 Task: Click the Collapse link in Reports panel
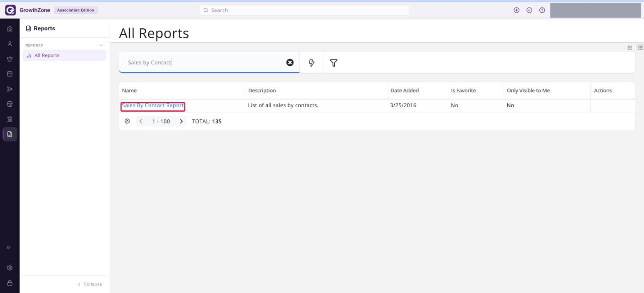[x=90, y=284]
